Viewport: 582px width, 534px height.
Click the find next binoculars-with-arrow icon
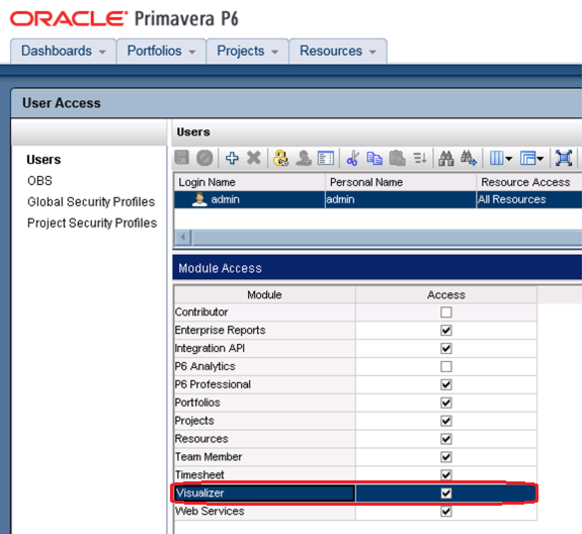click(x=468, y=158)
